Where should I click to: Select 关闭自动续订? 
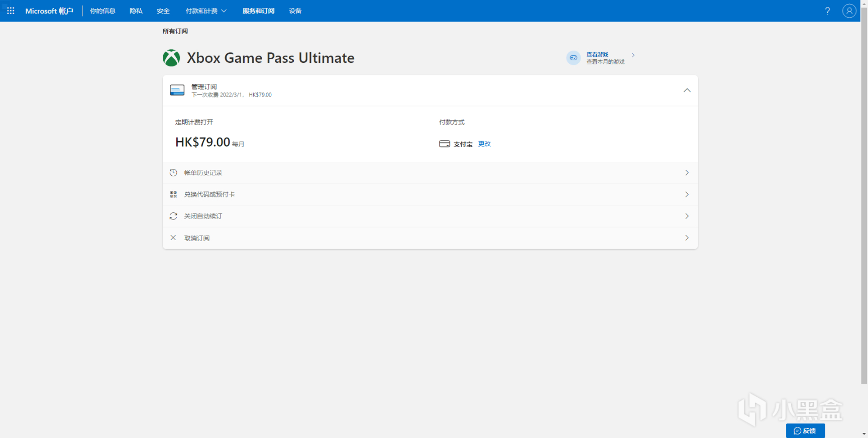tap(430, 216)
